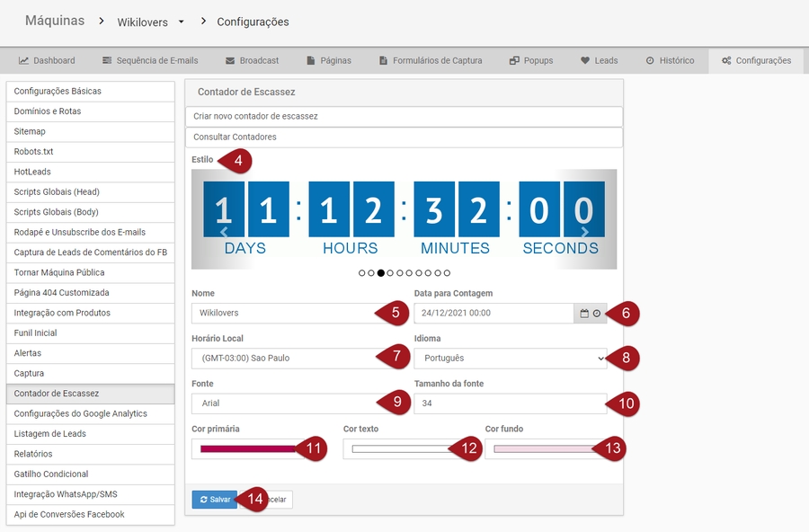
Task: Click the Popups window icon
Action: pyautogui.click(x=514, y=61)
